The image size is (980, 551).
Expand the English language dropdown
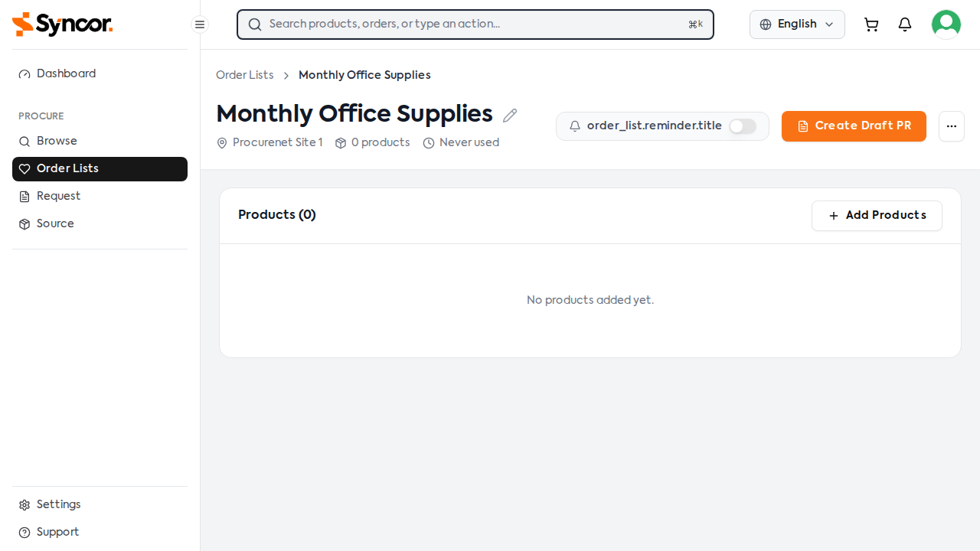tap(797, 24)
